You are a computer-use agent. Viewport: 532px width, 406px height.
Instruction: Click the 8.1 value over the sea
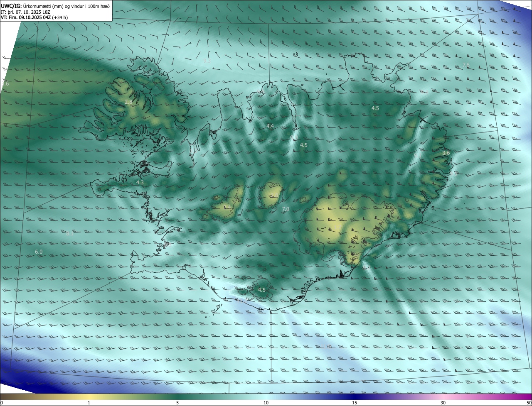70,234
